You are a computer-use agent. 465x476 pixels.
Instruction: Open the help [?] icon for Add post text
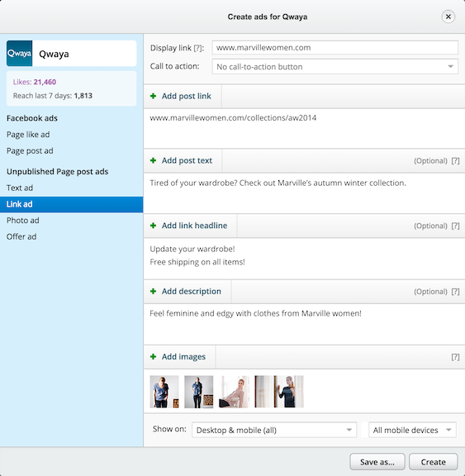tap(455, 161)
